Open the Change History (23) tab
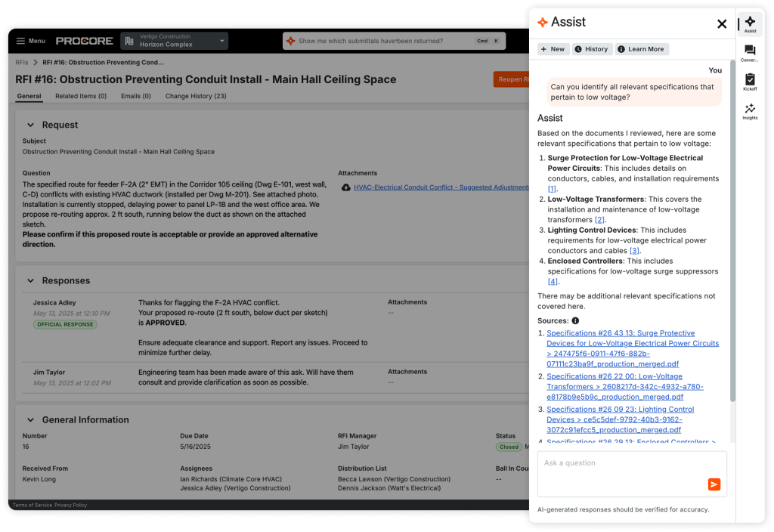The width and height of the screenshot is (774, 532). [196, 96]
